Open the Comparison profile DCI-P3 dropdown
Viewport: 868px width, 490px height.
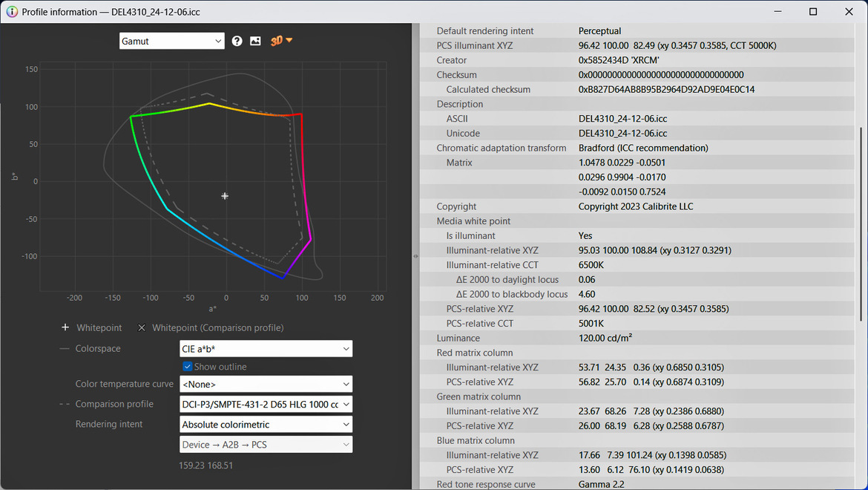[x=266, y=404]
